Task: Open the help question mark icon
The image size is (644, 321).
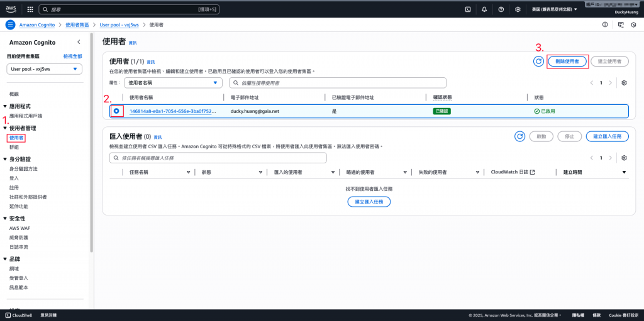Action: click(501, 9)
